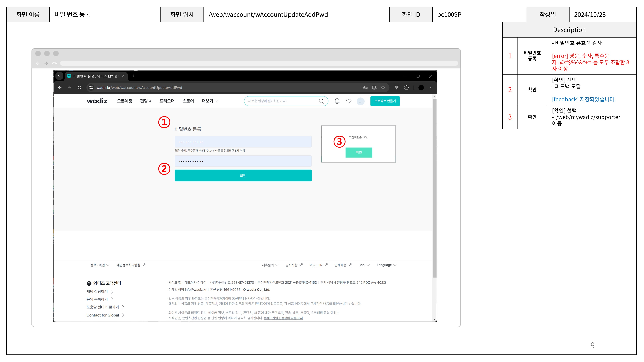Click the bookmark star icon
644x362 pixels.
383,88
